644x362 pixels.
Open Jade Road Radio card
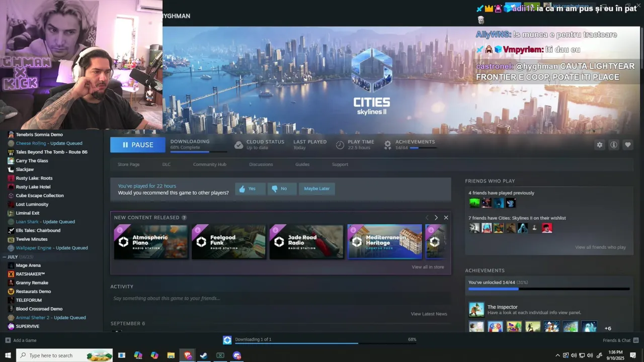[x=306, y=242]
